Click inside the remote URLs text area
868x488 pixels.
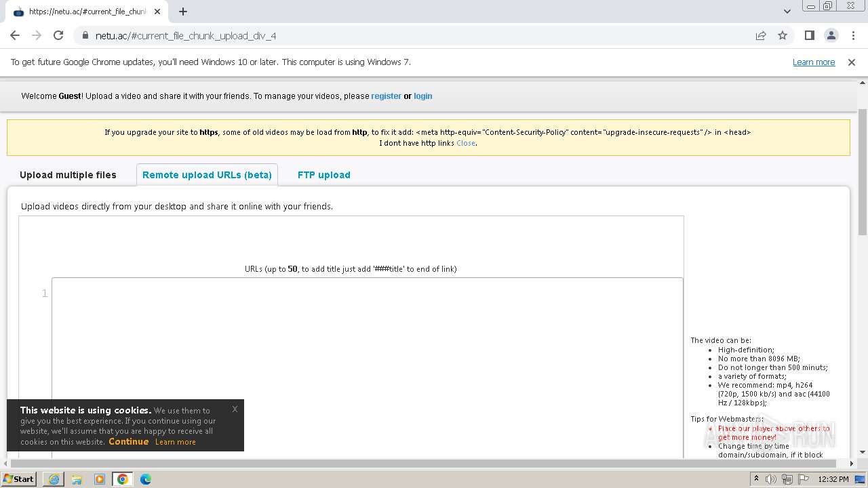368,368
